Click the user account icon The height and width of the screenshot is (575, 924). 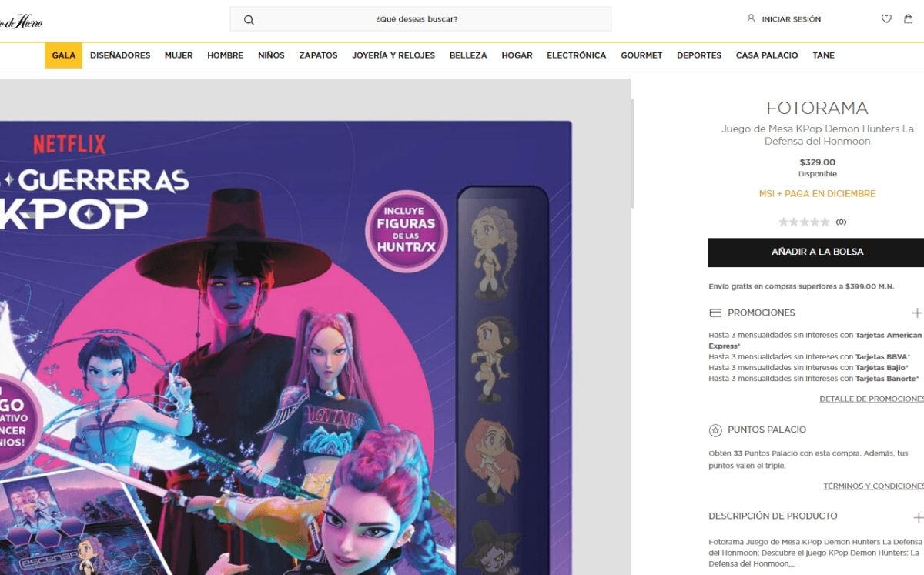751,18
